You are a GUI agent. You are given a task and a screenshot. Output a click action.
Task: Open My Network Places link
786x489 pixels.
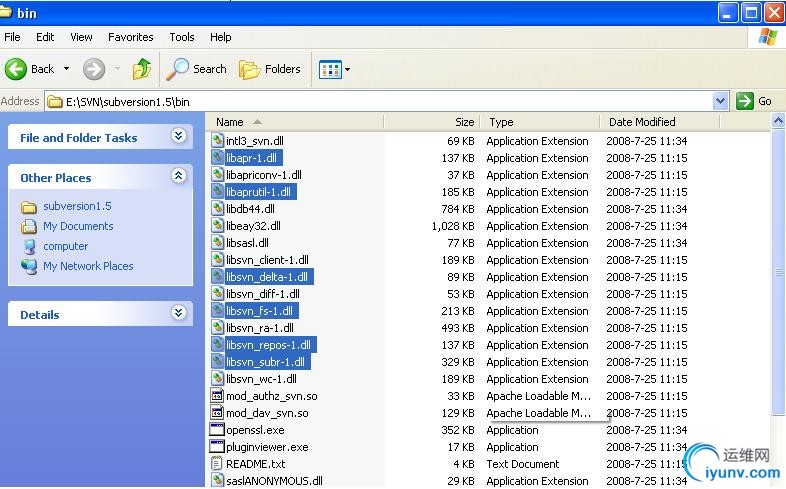(88, 266)
